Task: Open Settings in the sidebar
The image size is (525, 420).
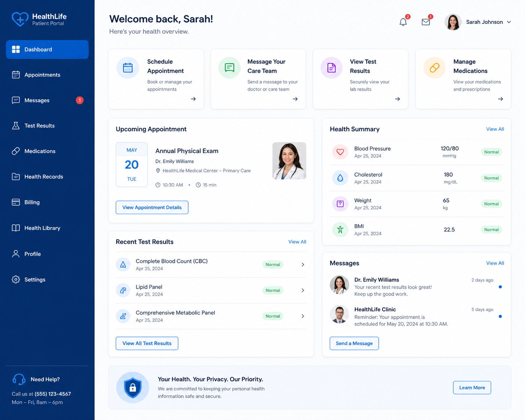Action: [47, 280]
